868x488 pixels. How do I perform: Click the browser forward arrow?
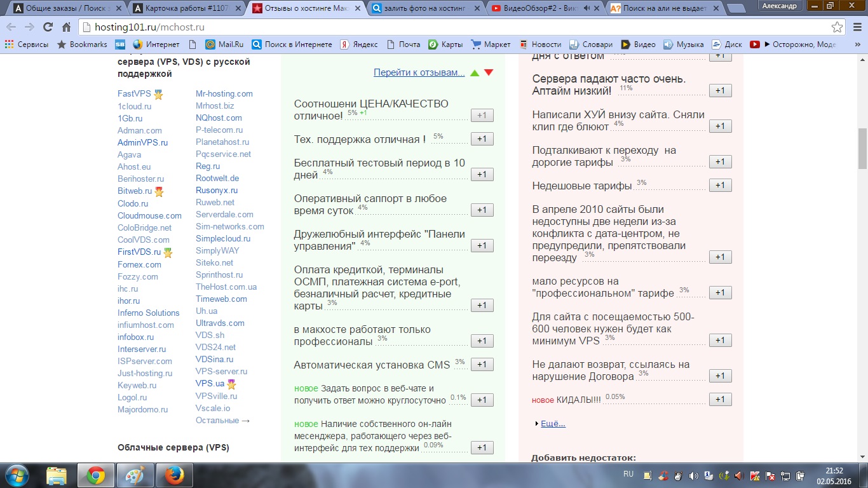click(29, 27)
